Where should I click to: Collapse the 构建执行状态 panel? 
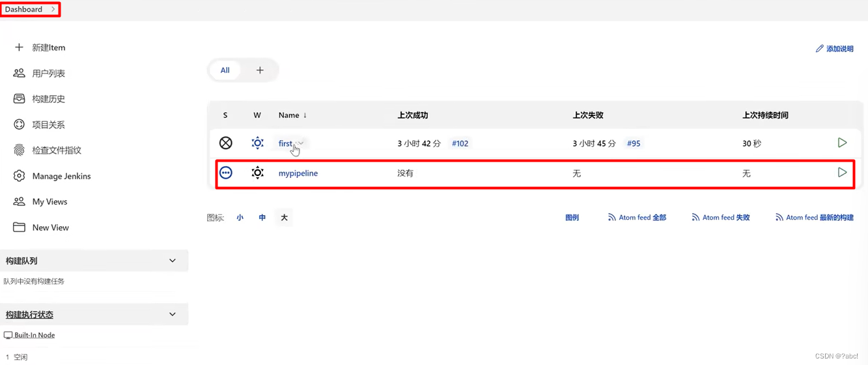[x=173, y=314]
